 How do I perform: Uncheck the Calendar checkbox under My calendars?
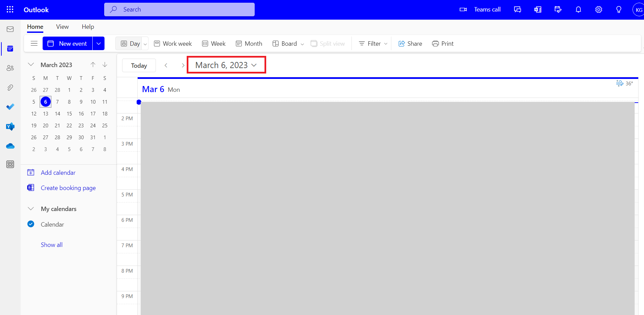pos(31,224)
